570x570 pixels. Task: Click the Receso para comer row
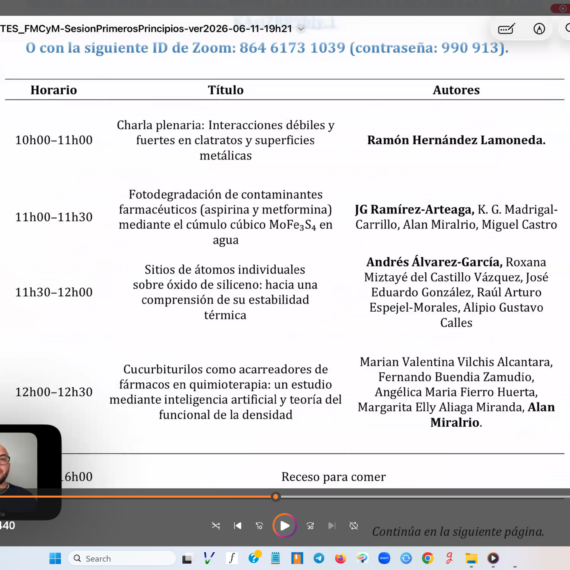click(334, 477)
